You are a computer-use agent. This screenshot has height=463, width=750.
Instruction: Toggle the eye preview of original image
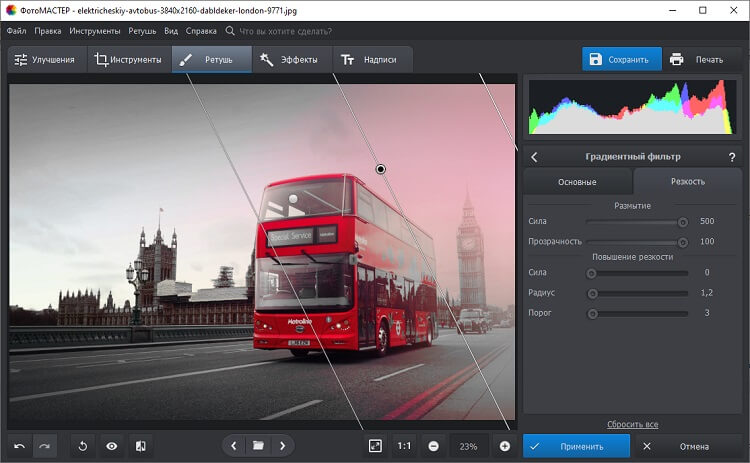112,446
